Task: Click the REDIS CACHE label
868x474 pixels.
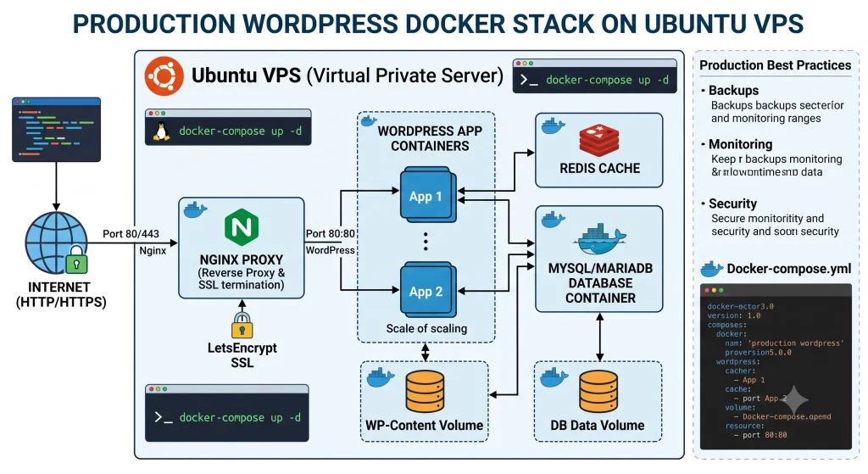Action: coord(599,169)
